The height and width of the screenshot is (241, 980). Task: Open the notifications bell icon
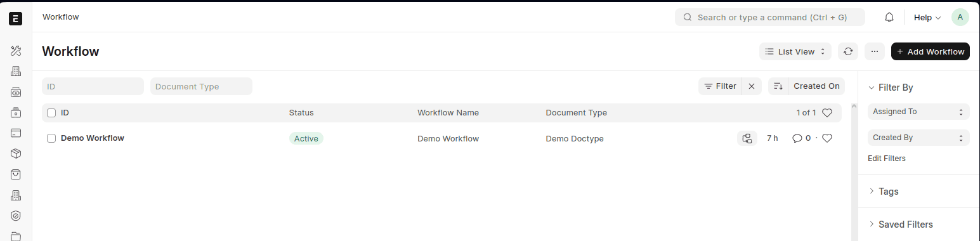click(889, 18)
